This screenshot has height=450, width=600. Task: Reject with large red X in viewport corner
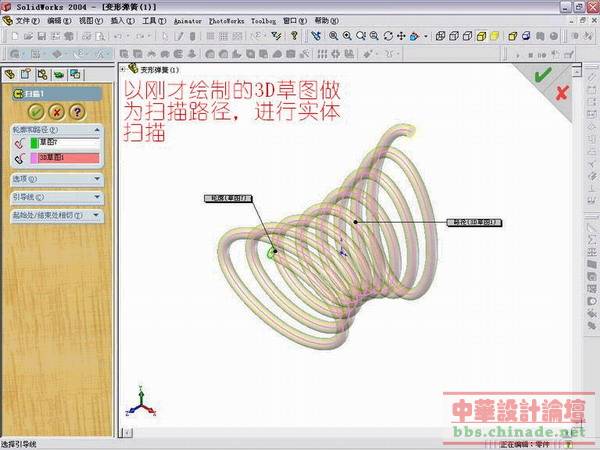tap(562, 93)
